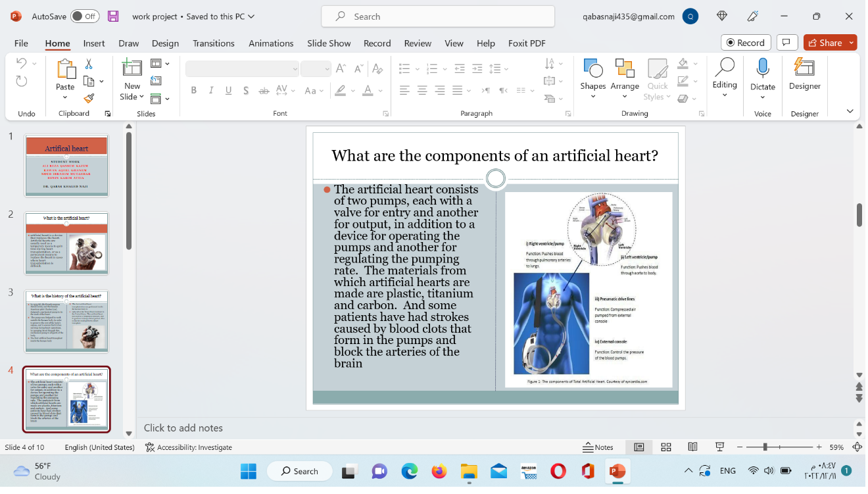This screenshot has height=494, width=868.
Task: Collapse the ribbon with the chevron
Action: [x=850, y=111]
